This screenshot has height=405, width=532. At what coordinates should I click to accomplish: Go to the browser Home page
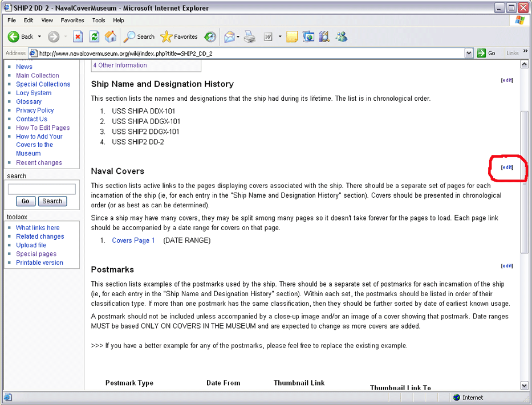coord(111,37)
